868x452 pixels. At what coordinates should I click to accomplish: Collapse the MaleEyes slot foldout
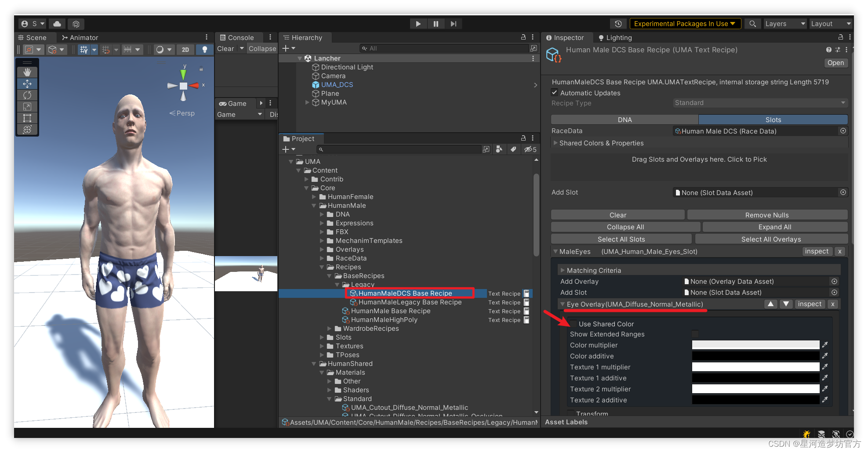click(556, 252)
